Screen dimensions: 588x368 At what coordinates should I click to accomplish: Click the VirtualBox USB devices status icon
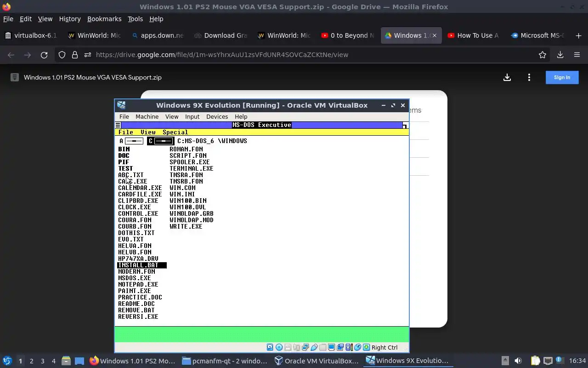coord(314,347)
